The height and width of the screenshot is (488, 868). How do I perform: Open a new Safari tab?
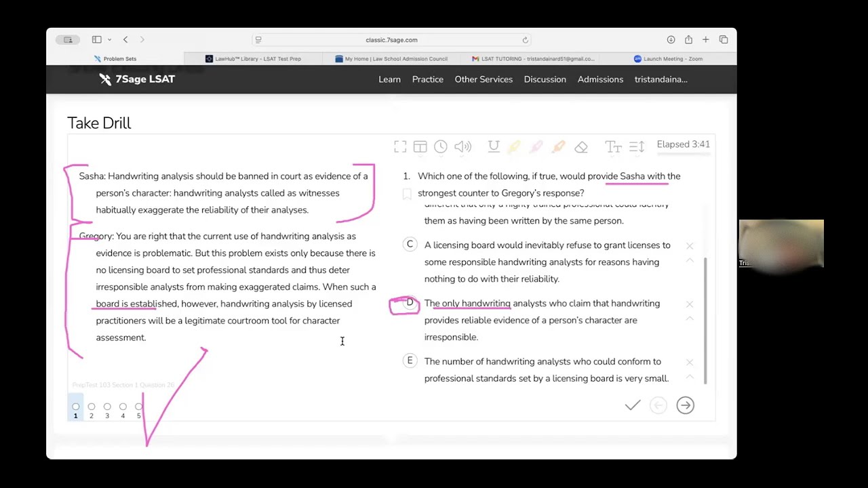click(705, 40)
